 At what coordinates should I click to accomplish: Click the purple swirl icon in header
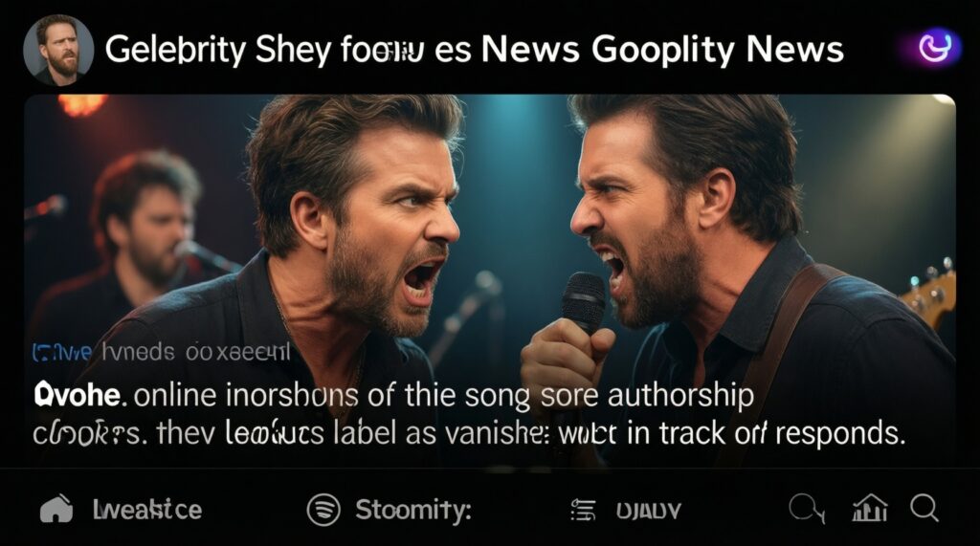[935, 48]
